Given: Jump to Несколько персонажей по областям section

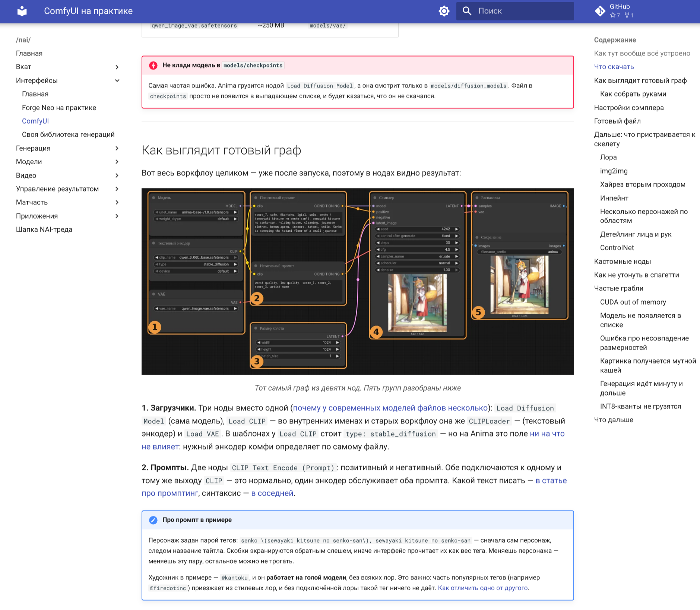Looking at the screenshot, I should (644, 216).
